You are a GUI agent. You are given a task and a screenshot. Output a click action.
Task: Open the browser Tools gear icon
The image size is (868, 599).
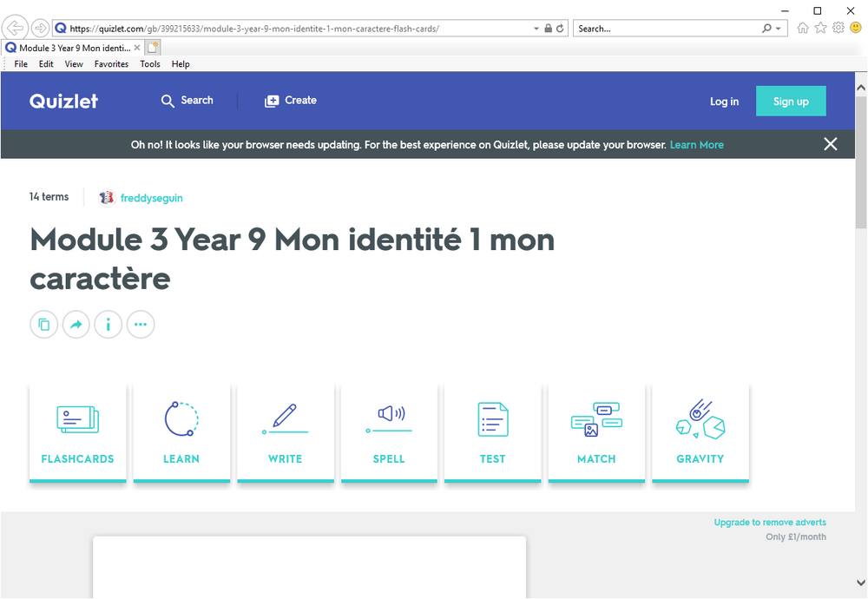pos(838,28)
